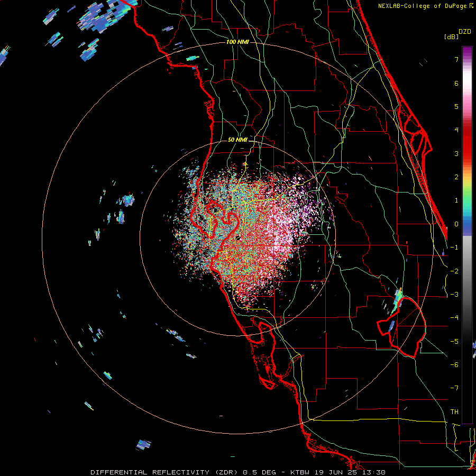Click the 4 value on the color scale

(456, 130)
